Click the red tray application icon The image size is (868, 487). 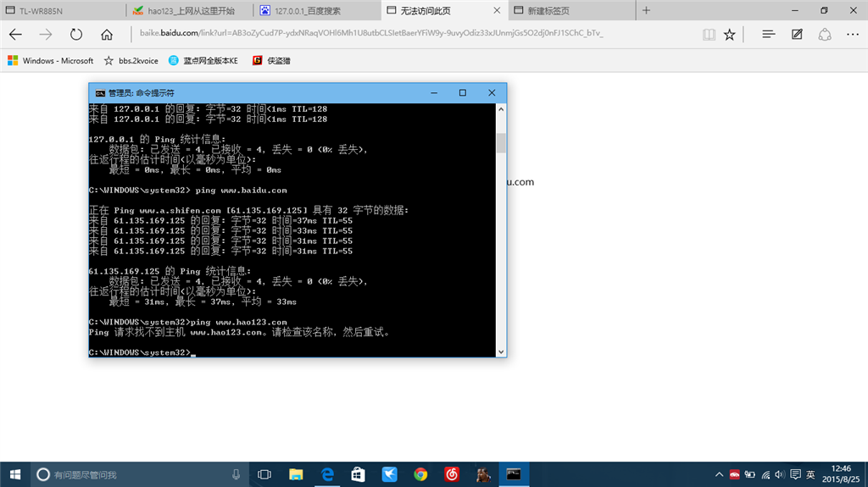(x=735, y=474)
